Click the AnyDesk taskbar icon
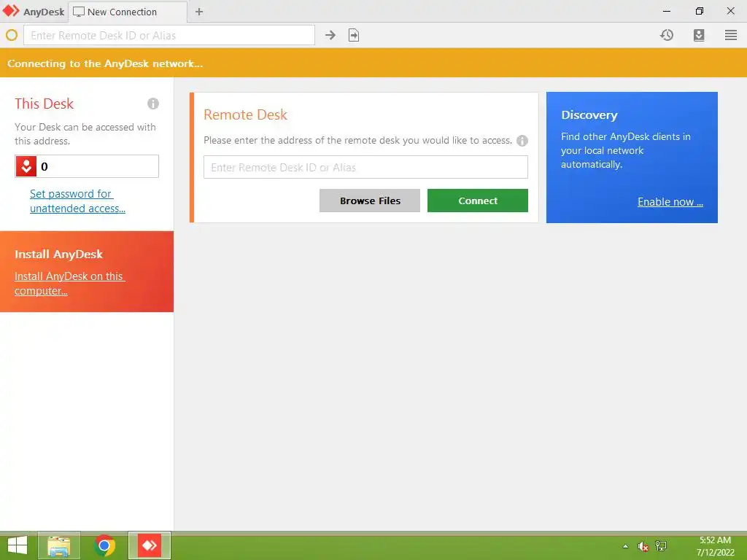Viewport: 747px width, 560px height. 150,545
